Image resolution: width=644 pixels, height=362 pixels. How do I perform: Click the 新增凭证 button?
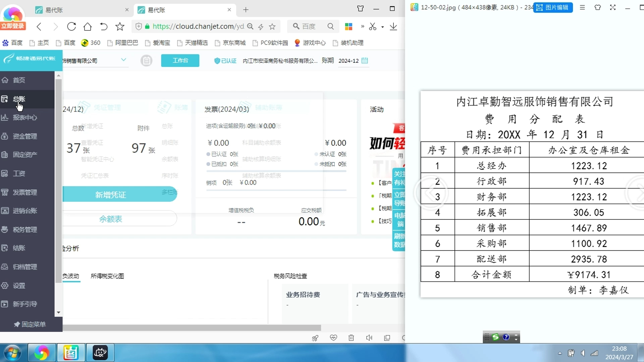click(111, 194)
